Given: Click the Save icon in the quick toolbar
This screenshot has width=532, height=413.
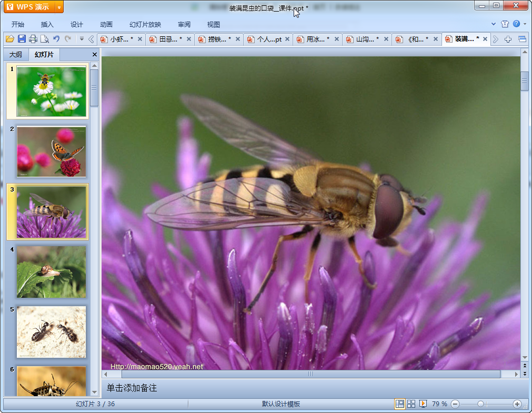Looking at the screenshot, I should coord(22,39).
